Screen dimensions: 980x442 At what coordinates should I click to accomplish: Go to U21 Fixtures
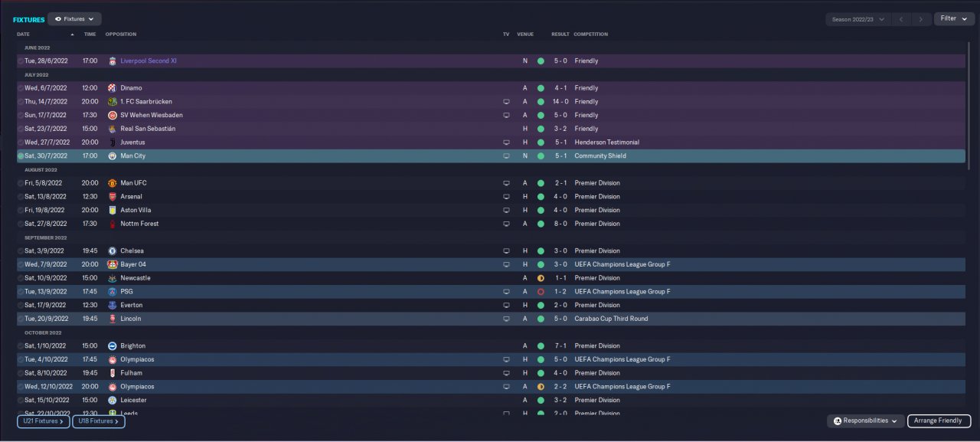43,421
